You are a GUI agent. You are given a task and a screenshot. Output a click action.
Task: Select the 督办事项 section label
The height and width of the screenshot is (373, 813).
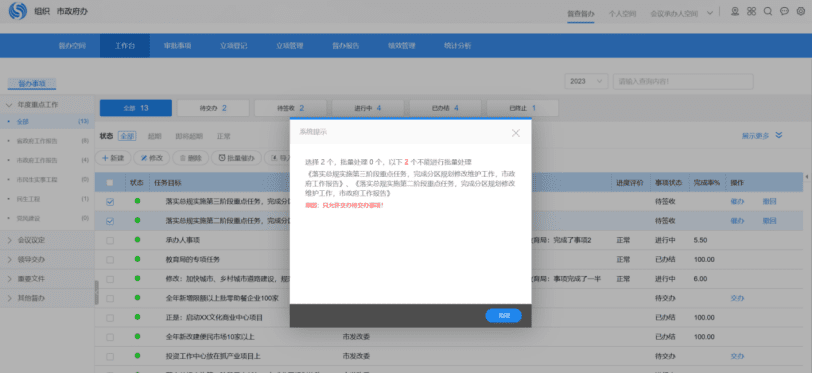(x=32, y=83)
